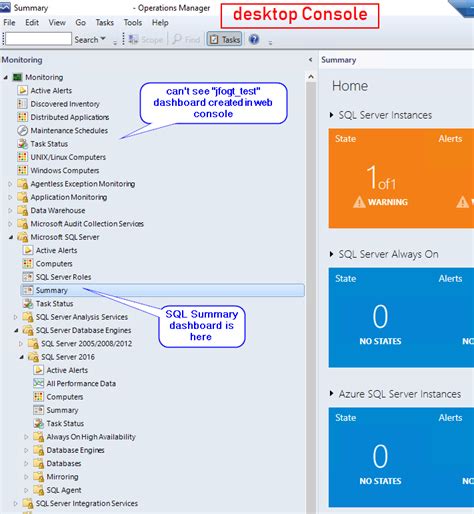Expand the SQL Agent folder node
The height and width of the screenshot is (514, 474).
coord(26,490)
